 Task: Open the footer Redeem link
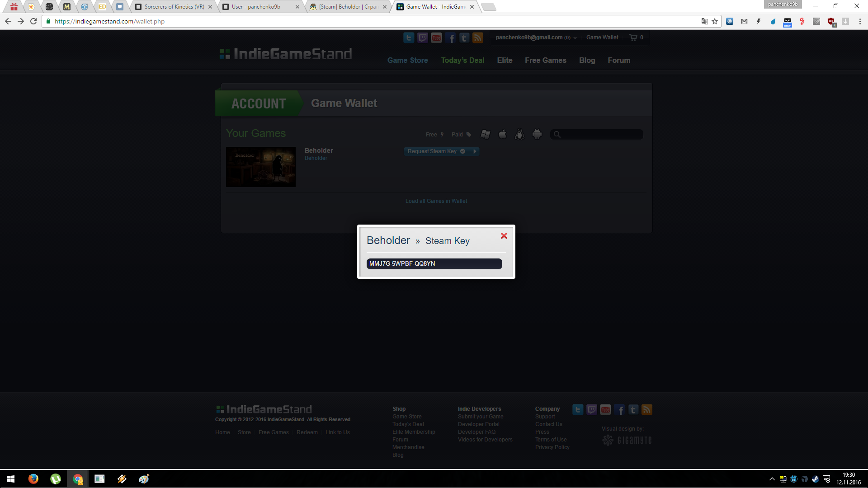[x=307, y=432]
